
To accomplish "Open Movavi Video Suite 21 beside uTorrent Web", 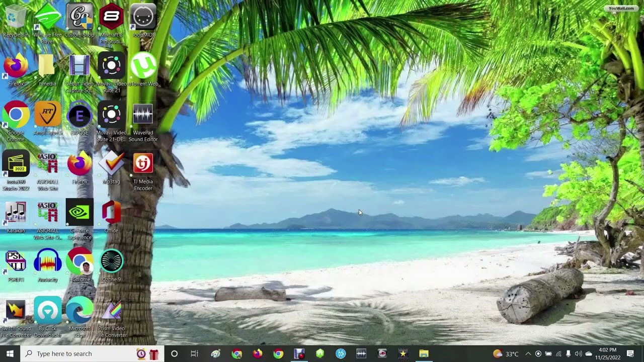I will coord(111,73).
